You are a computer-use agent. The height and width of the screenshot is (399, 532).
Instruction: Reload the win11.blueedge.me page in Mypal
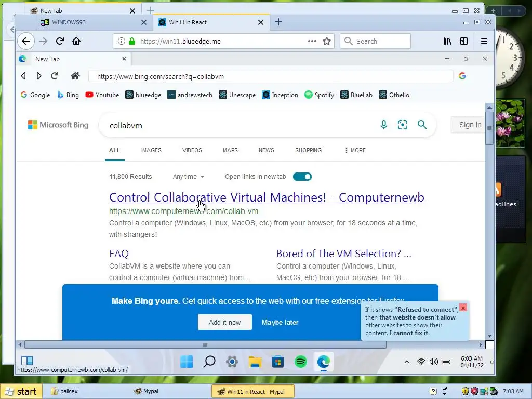(x=60, y=41)
